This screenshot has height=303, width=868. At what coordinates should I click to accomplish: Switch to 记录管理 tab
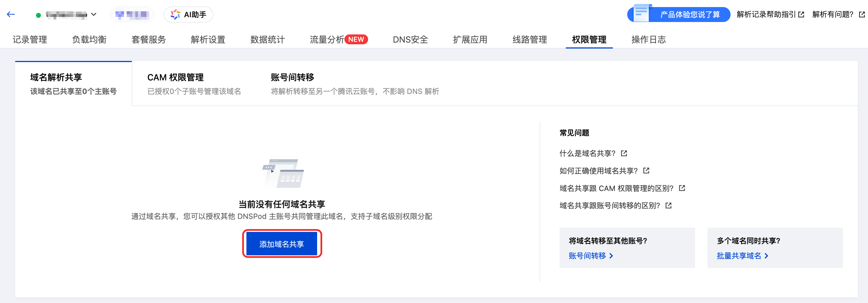(x=30, y=39)
